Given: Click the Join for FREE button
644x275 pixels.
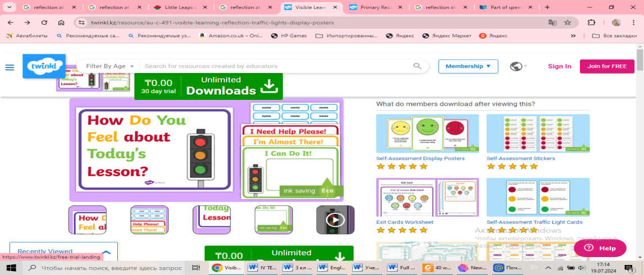Looking at the screenshot, I should click(x=607, y=66).
